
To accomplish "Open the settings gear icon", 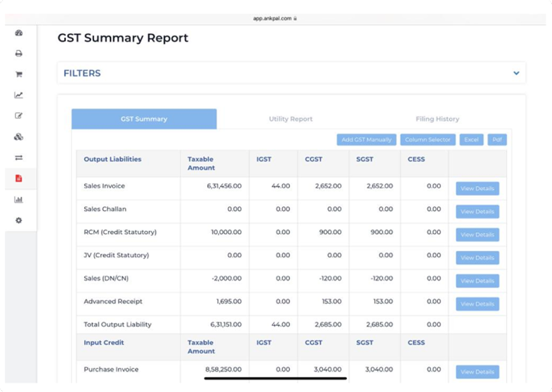I will [x=19, y=220].
